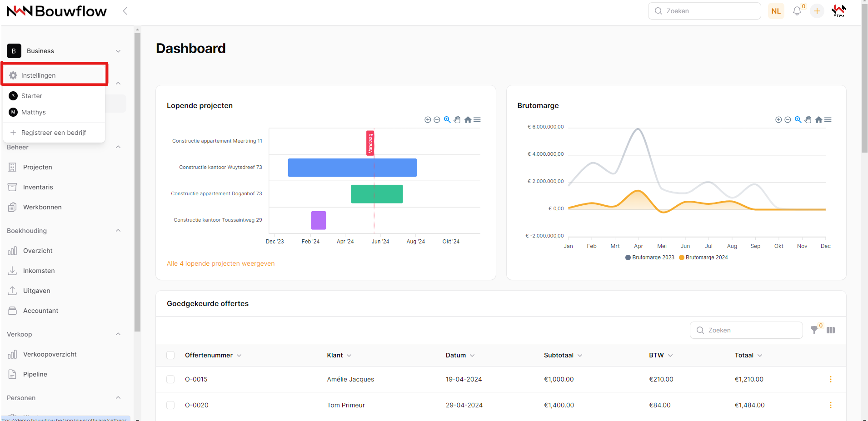Click the notification bell icon
This screenshot has height=421, width=868.
point(797,11)
